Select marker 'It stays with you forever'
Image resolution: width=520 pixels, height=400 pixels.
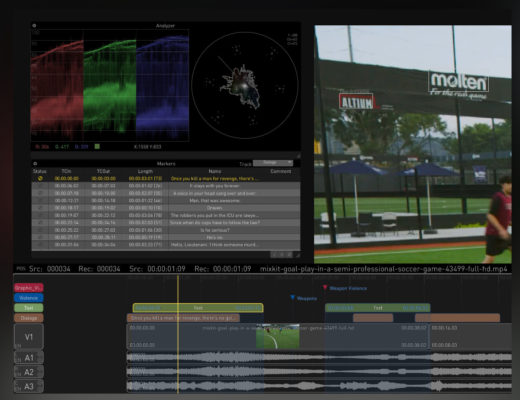(x=166, y=186)
